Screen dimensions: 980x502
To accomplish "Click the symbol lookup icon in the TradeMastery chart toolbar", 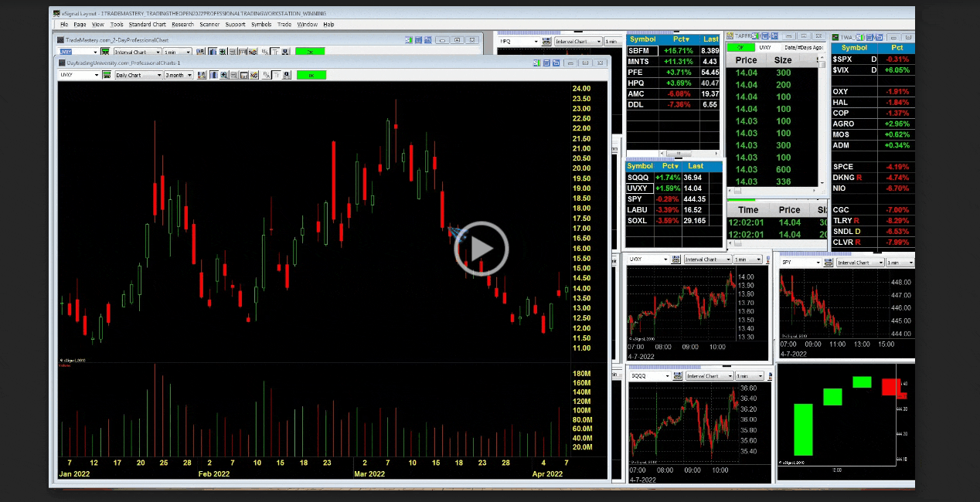I will 105,52.
